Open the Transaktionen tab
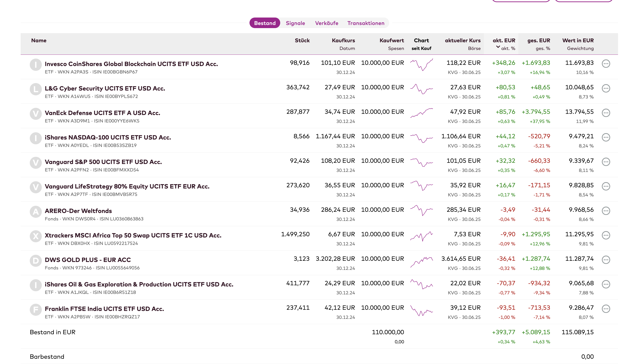The width and height of the screenshot is (631, 364). 366,23
